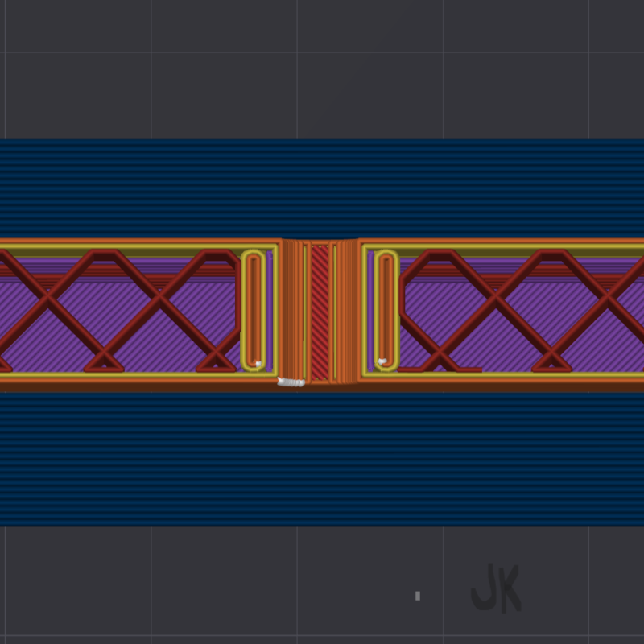This screenshot has width=644, height=644.
Task: Click the red hatched solid infill center strip
Action: tap(320, 312)
